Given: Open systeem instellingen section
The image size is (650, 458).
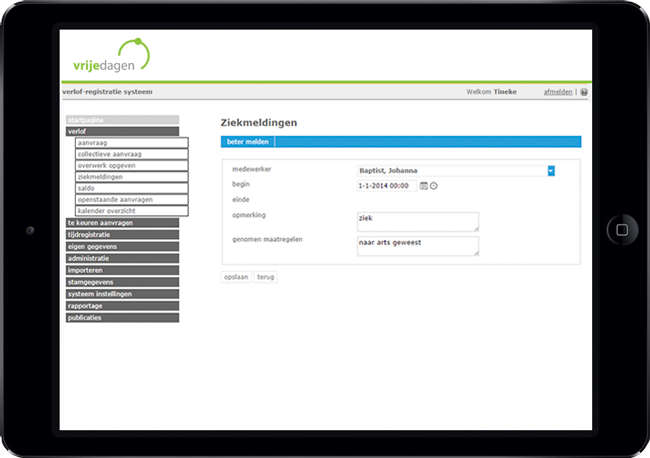Looking at the screenshot, I should (122, 294).
